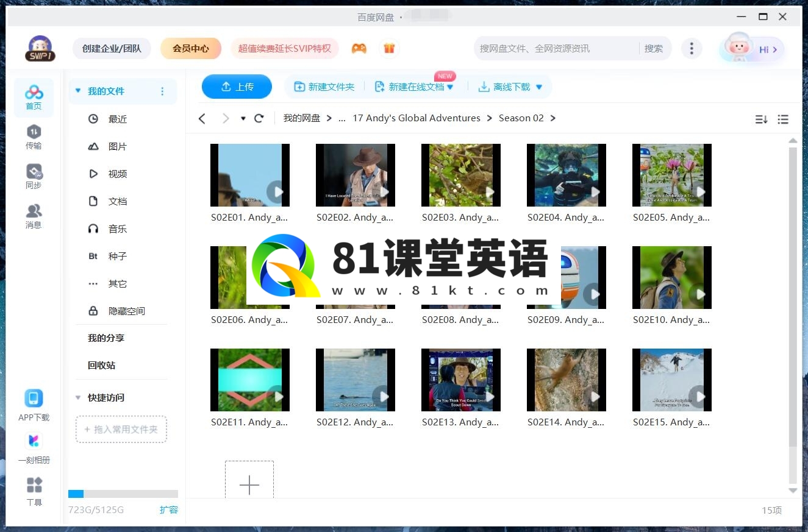The height and width of the screenshot is (532, 808).
Task: Collapse the 我的文件 tree section
Action: [78, 91]
